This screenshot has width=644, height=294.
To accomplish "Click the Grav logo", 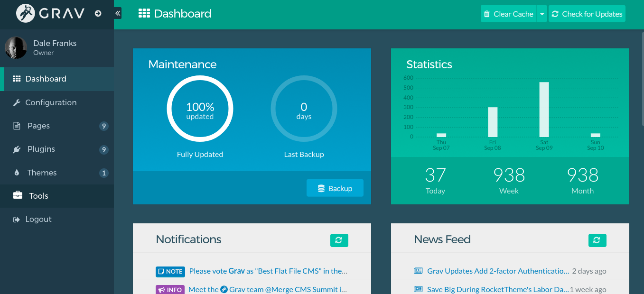I will (50, 13).
